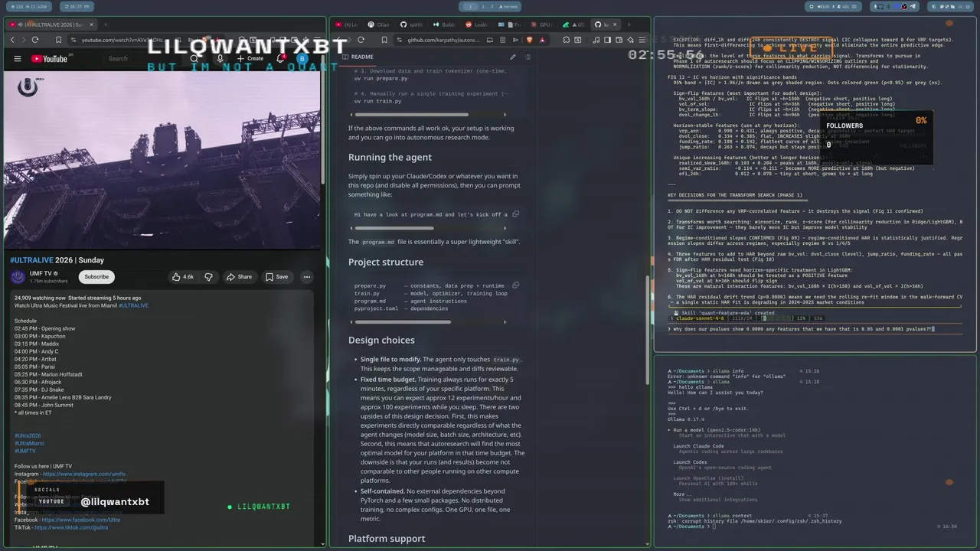Subscribe to UMF TV channel

pyautogui.click(x=96, y=276)
